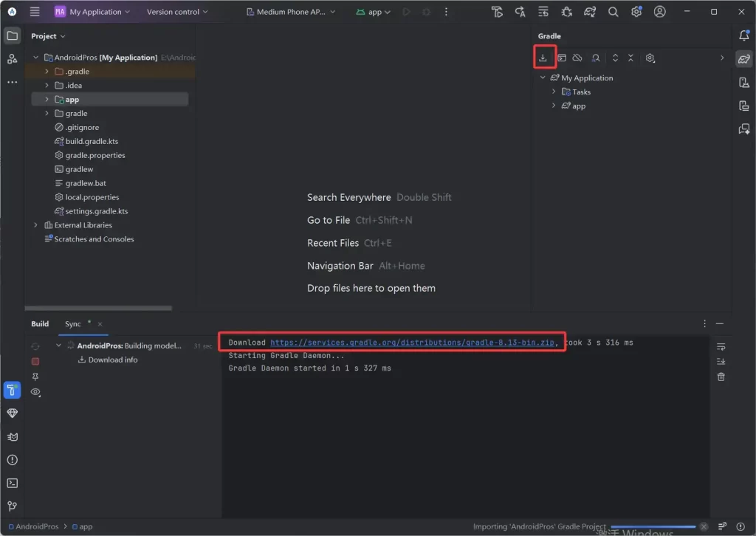Open the Project tool window folder icon
Viewport: 756px width, 536px height.
coord(12,35)
